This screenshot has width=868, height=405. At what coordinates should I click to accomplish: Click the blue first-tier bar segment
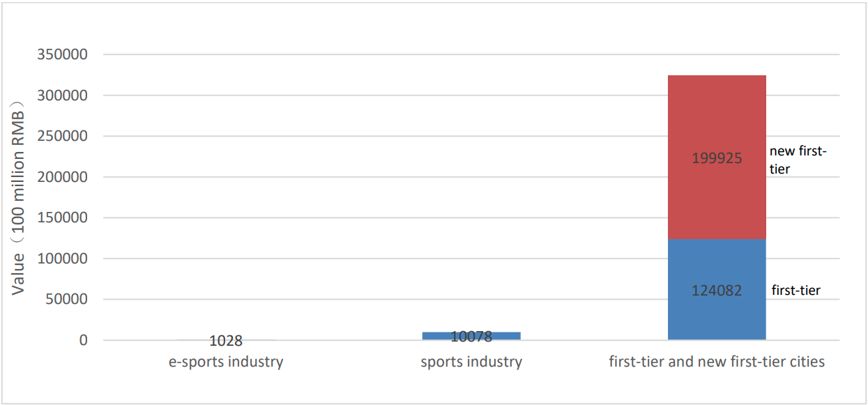717,290
